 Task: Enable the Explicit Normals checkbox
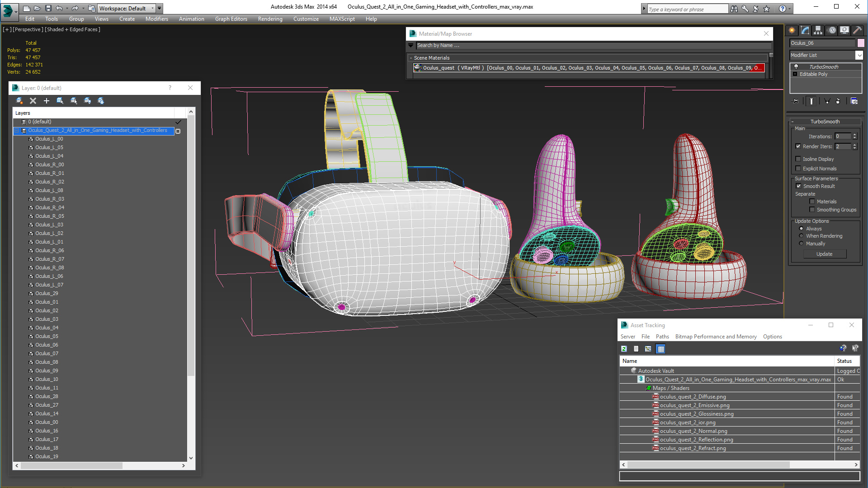pyautogui.click(x=798, y=169)
